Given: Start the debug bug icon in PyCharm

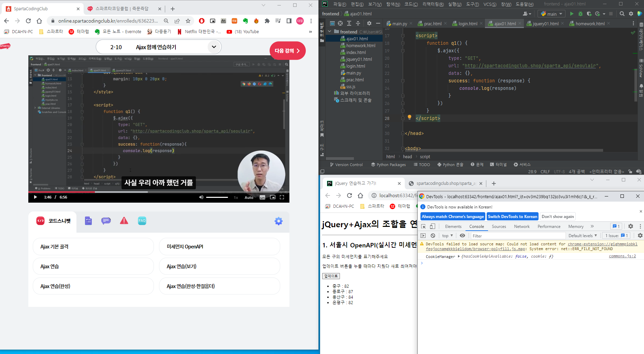Looking at the screenshot, I should (581, 14).
